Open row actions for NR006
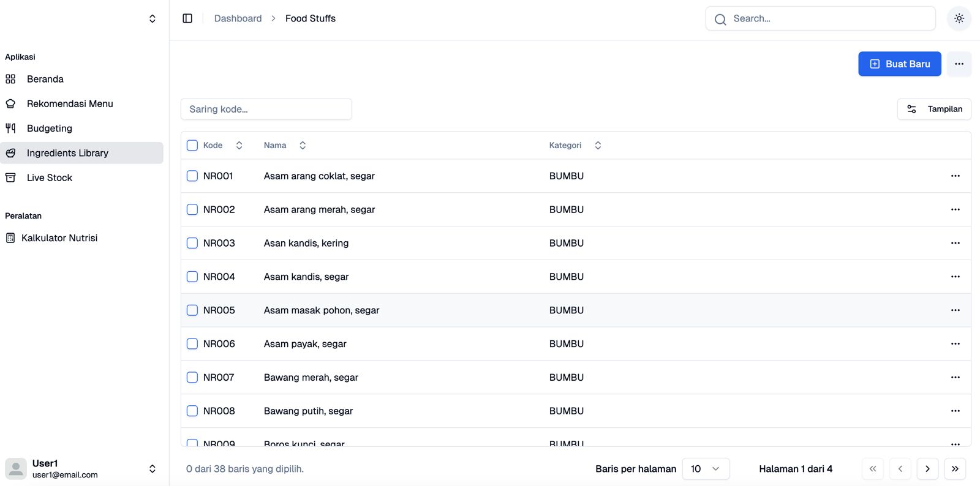 [x=955, y=344]
